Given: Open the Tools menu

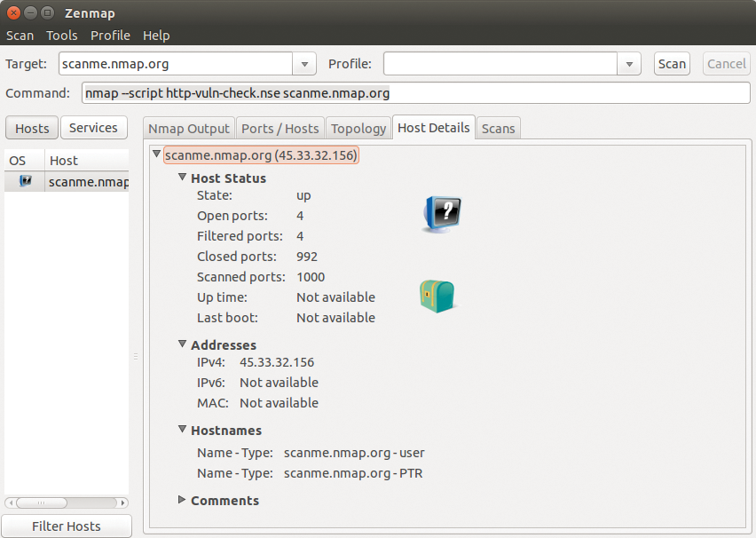Looking at the screenshot, I should coord(62,36).
